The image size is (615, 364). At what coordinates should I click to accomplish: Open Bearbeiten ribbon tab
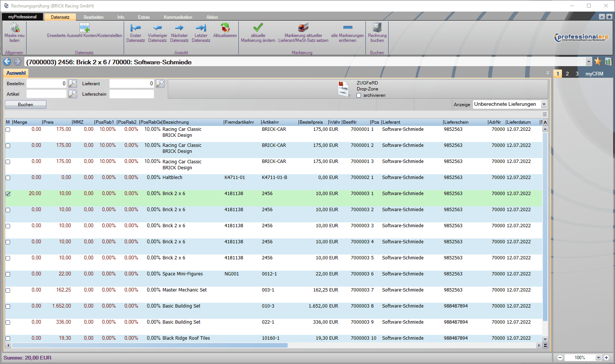(93, 17)
